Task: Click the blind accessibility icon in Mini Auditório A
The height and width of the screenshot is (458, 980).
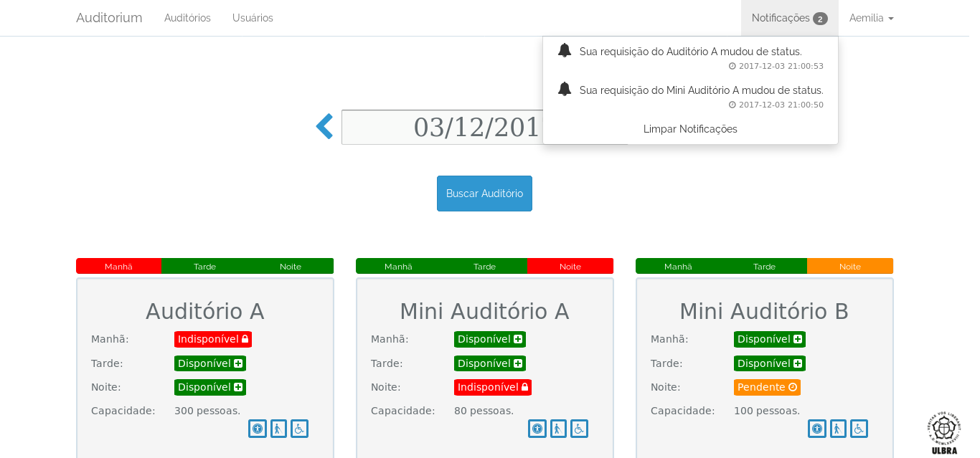Action: click(558, 429)
